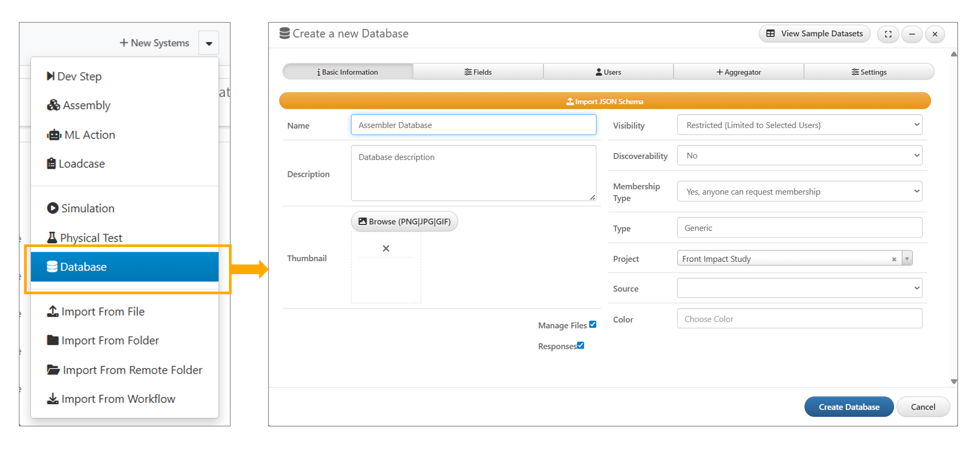Click the Import From Workflow download icon
Image resolution: width=980 pixels, height=461 pixels.
point(52,399)
